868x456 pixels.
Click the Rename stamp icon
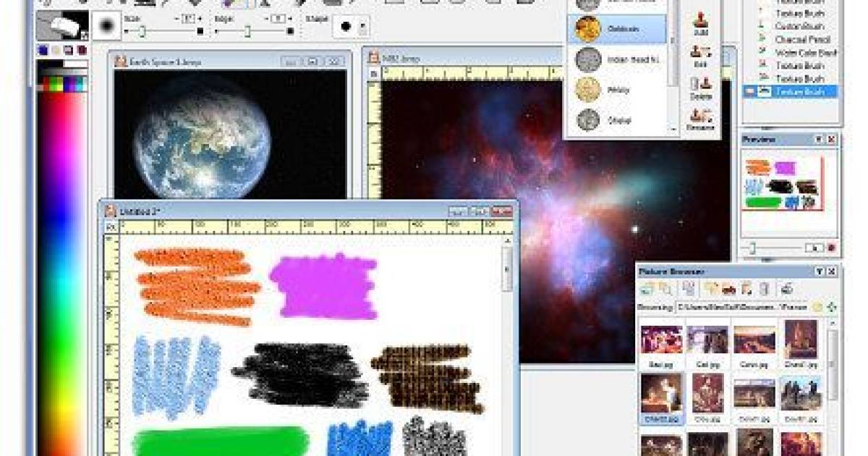(x=700, y=115)
